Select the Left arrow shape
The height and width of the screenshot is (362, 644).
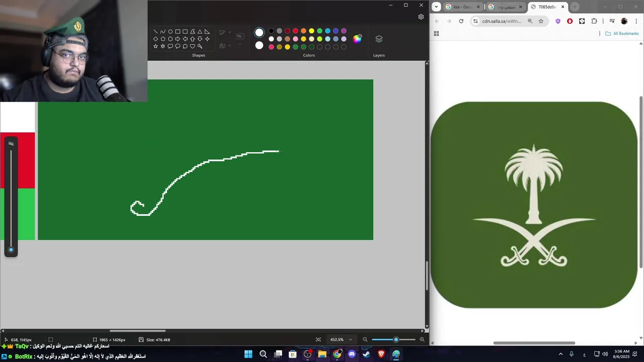(x=185, y=39)
